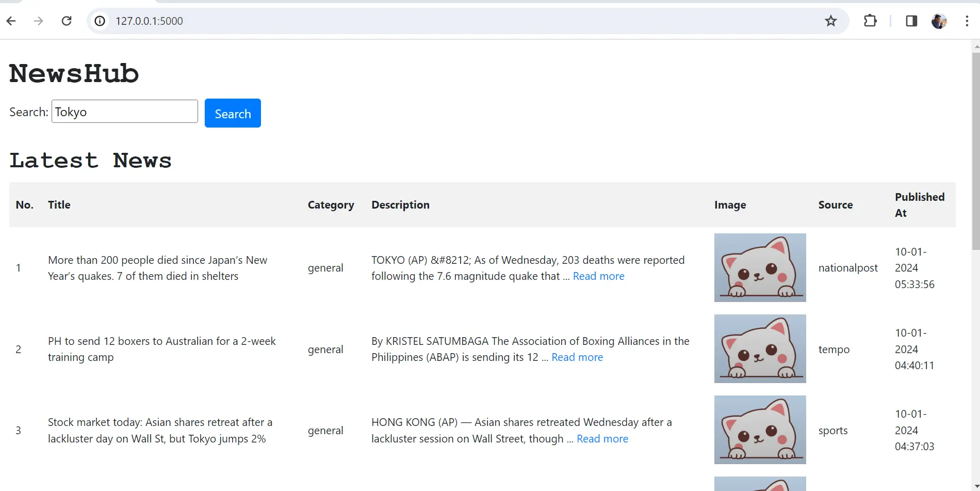Click the page vertical scrollbar thumb
Screen dimensions: 980x491
pyautogui.click(x=976, y=151)
